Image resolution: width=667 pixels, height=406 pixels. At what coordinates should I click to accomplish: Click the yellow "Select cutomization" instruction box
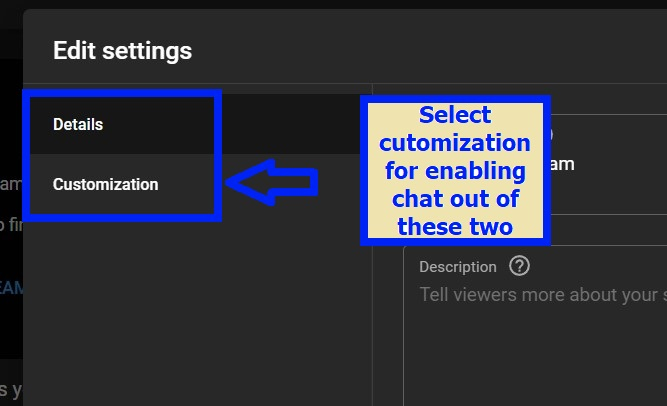[x=455, y=170]
